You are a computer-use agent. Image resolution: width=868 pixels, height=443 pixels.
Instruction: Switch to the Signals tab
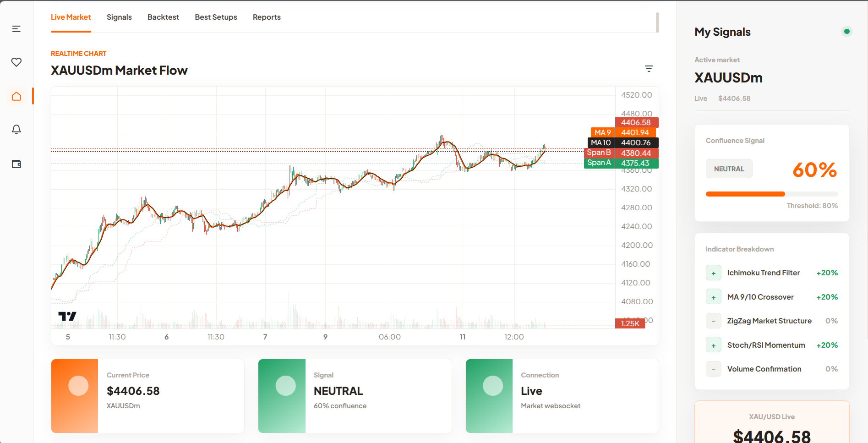click(119, 17)
